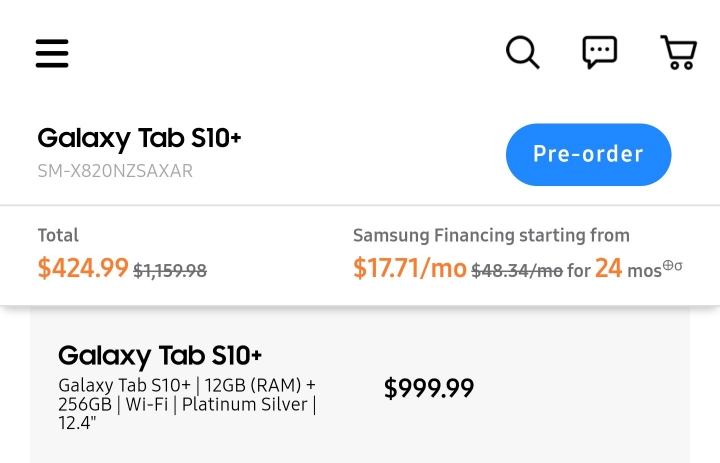
Task: Click the blue Pre-order button
Action: pyautogui.click(x=588, y=154)
